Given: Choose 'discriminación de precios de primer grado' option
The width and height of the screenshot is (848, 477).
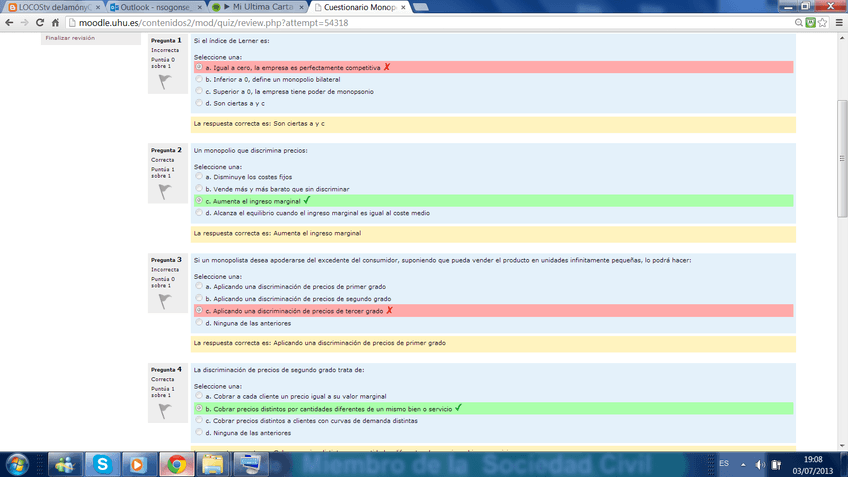Looking at the screenshot, I should [199, 287].
